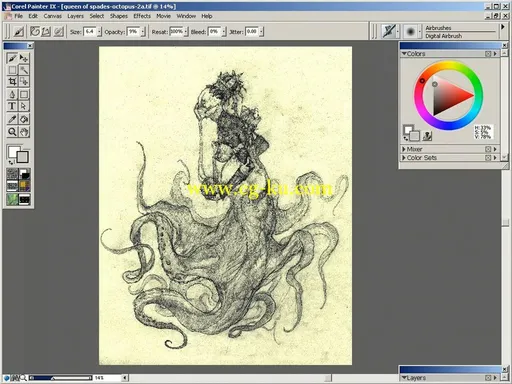Expand the Mixer palette
This screenshot has height=384, width=512.
404,149
